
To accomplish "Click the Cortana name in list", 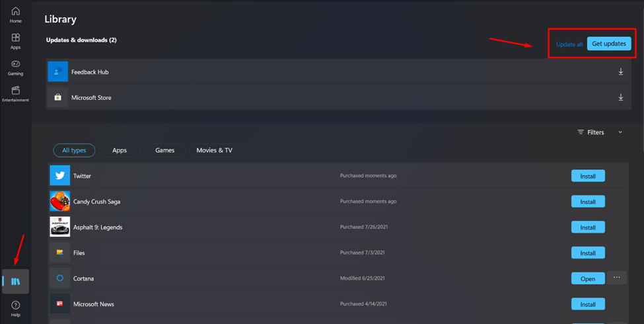I will [83, 278].
